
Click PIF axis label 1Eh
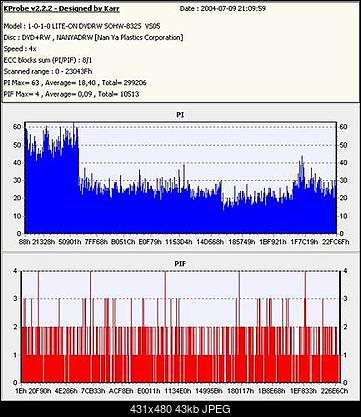pos(21,390)
